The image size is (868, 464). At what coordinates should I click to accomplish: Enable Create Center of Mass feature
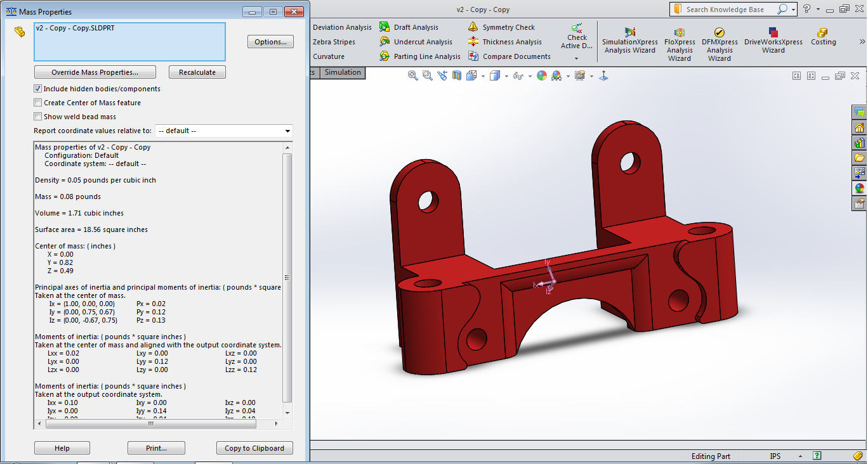(38, 103)
